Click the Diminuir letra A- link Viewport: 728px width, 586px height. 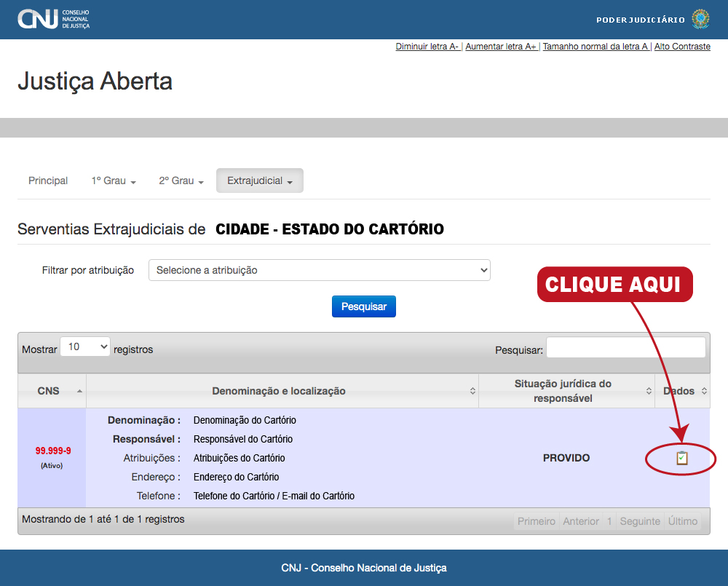tap(427, 46)
